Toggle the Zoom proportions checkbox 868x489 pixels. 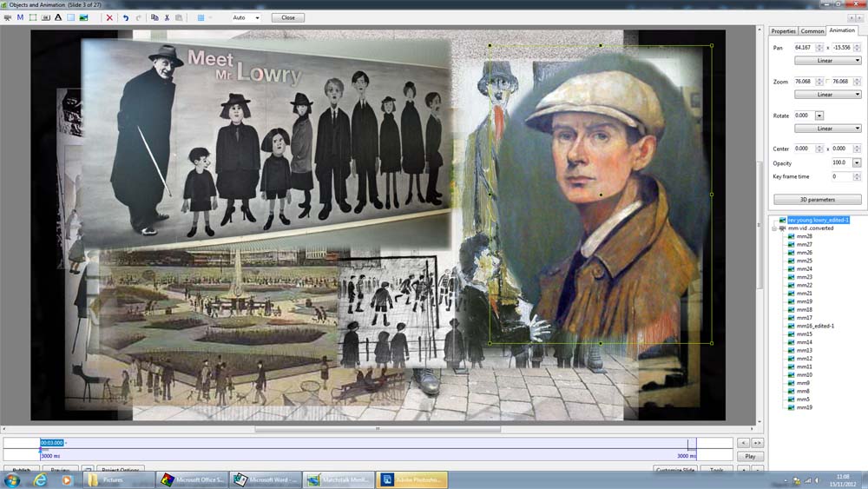pyautogui.click(x=827, y=82)
